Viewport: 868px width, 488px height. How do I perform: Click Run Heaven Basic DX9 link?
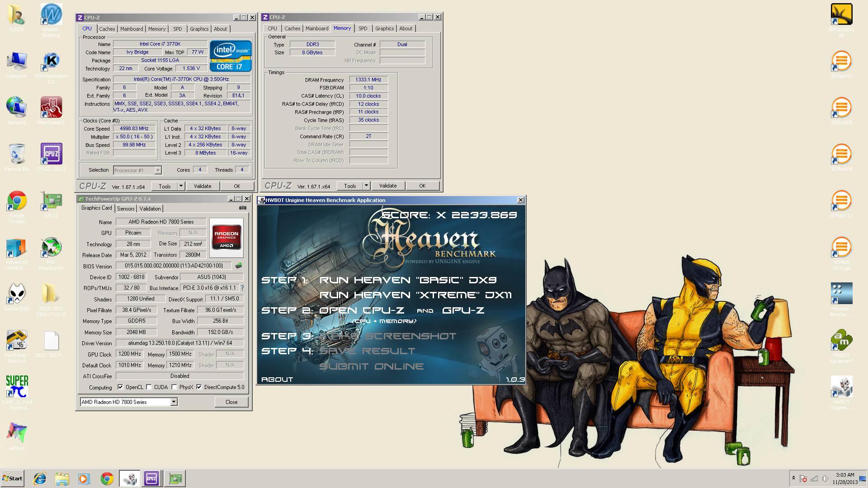(x=408, y=280)
